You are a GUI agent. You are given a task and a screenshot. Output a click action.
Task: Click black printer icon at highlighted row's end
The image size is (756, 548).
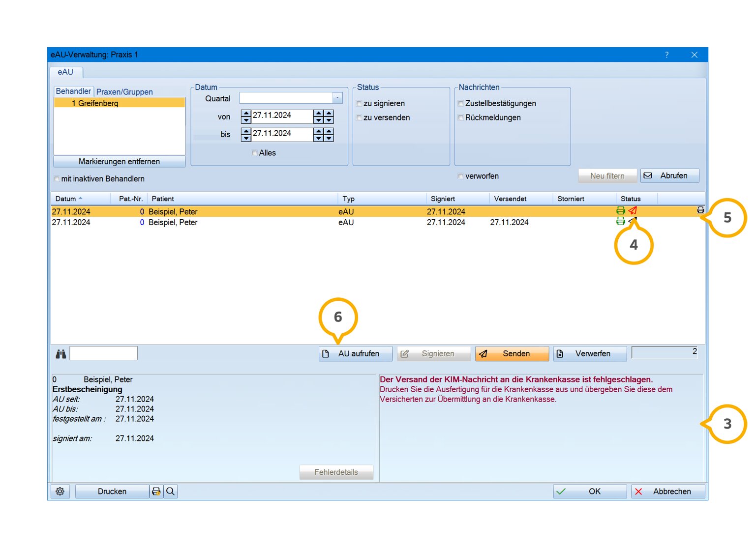coord(700,210)
